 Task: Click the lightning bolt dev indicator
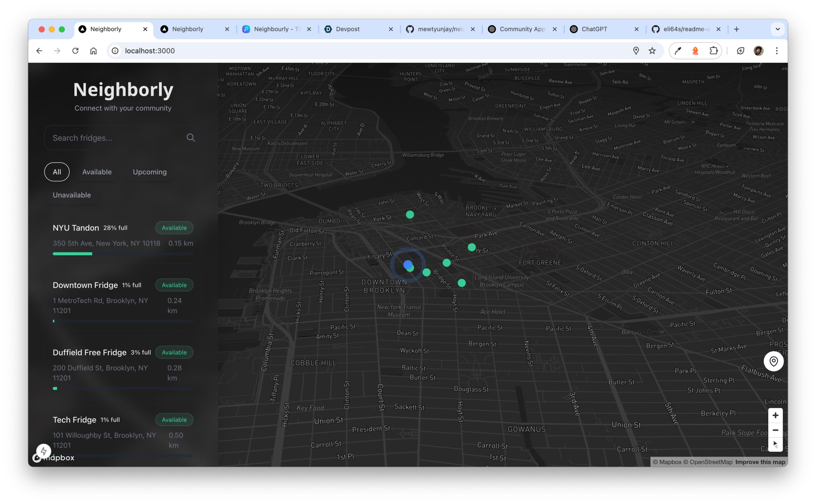(x=44, y=451)
